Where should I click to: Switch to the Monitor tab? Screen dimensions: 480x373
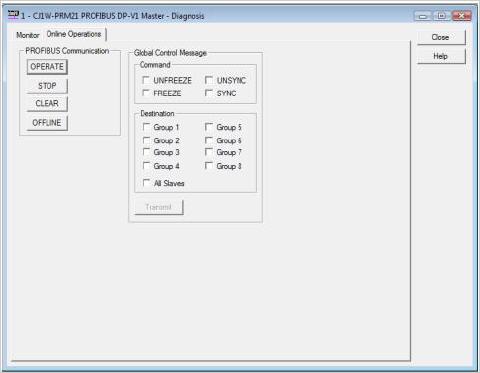[x=28, y=35]
